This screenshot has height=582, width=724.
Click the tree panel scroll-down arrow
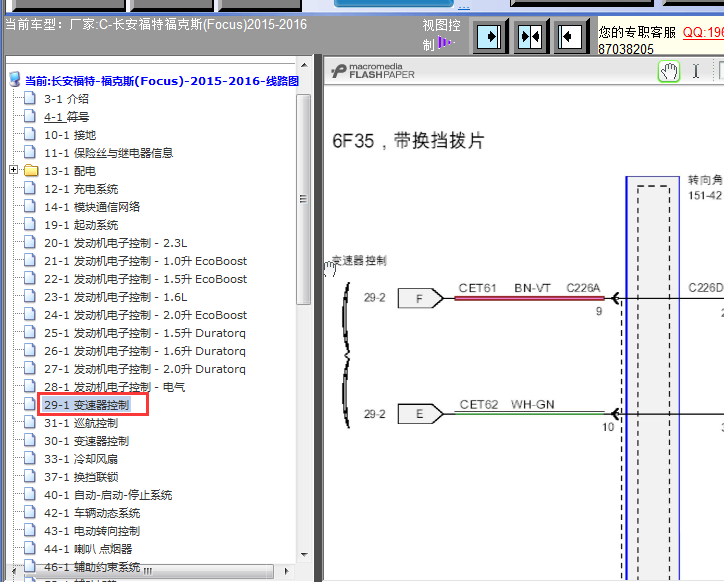pos(303,555)
